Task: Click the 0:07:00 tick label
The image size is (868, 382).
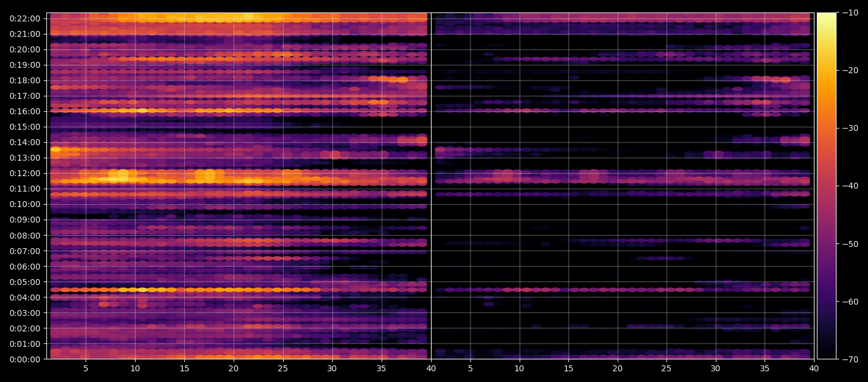Action: point(25,251)
